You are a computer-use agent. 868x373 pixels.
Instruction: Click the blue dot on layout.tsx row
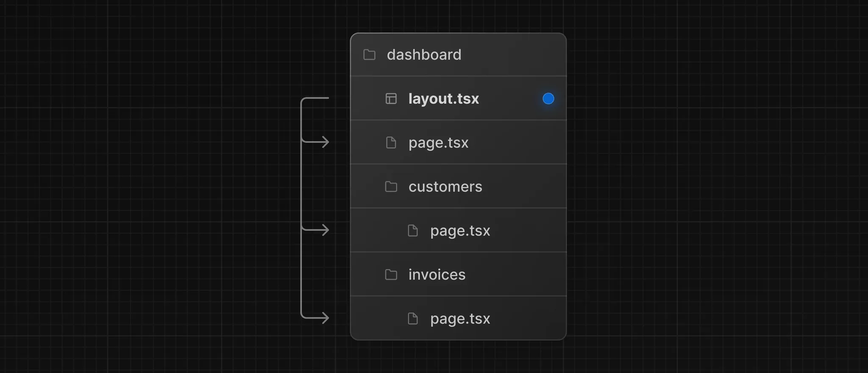pyautogui.click(x=548, y=98)
